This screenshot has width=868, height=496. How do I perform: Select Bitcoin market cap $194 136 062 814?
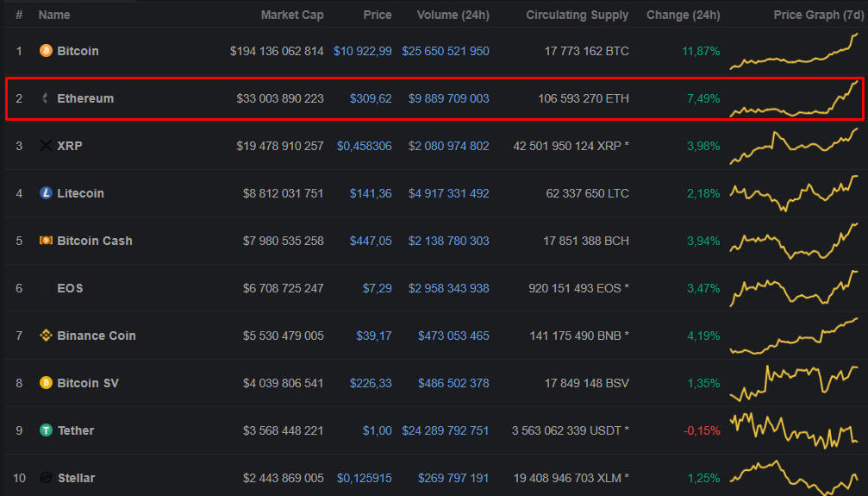coord(277,51)
